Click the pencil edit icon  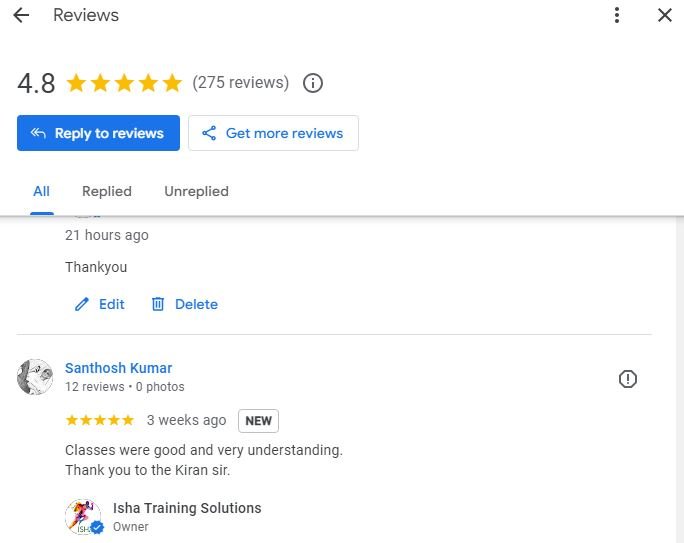[82, 304]
